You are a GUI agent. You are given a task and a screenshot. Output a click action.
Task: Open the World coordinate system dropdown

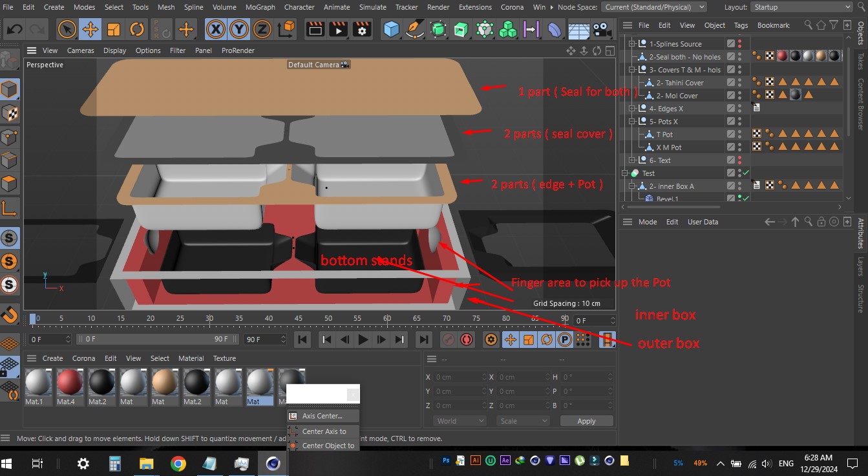coord(460,421)
